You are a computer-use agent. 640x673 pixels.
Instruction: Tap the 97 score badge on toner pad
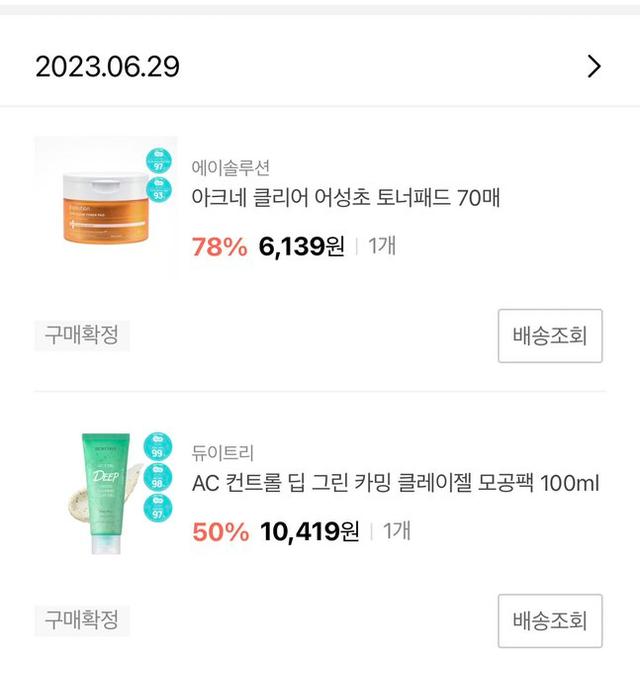pos(157,160)
